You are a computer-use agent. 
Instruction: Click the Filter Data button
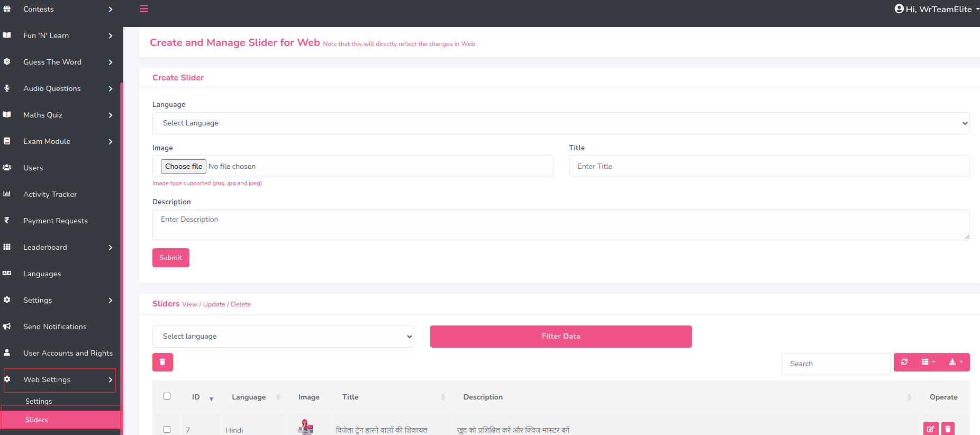(560, 337)
